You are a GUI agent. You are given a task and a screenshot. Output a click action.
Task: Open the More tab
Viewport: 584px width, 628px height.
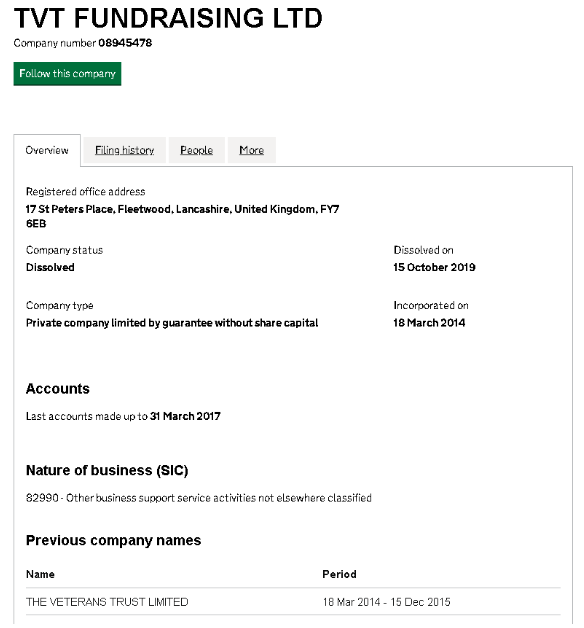click(252, 150)
